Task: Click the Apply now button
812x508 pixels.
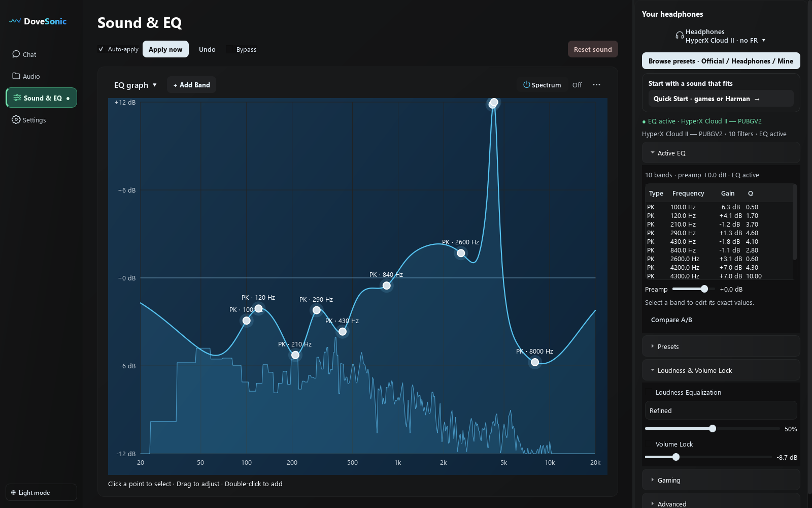Action: pos(165,49)
